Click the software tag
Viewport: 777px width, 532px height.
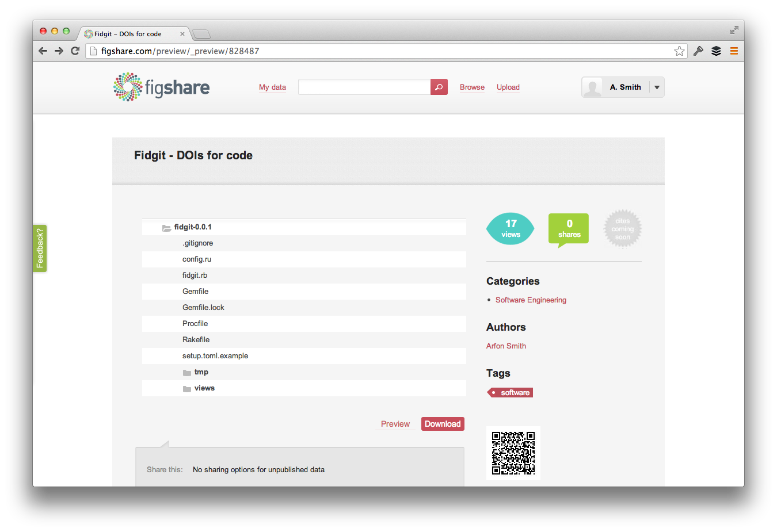point(511,392)
